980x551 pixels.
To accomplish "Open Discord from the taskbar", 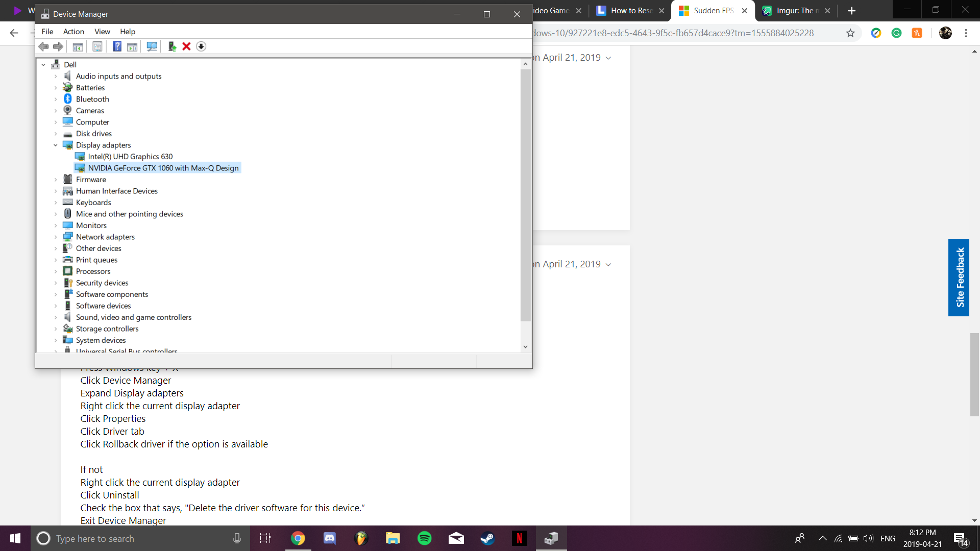I will pyautogui.click(x=330, y=538).
